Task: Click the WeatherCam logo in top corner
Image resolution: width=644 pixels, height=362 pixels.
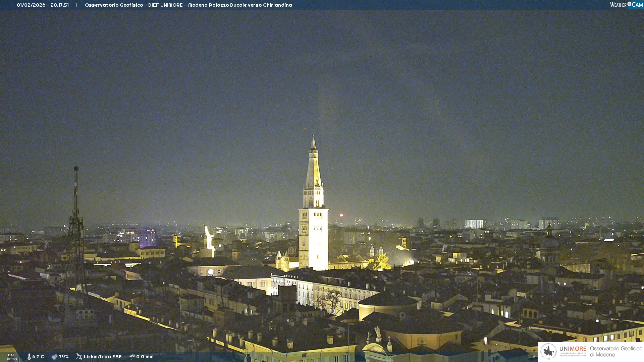Action: coord(626,4)
